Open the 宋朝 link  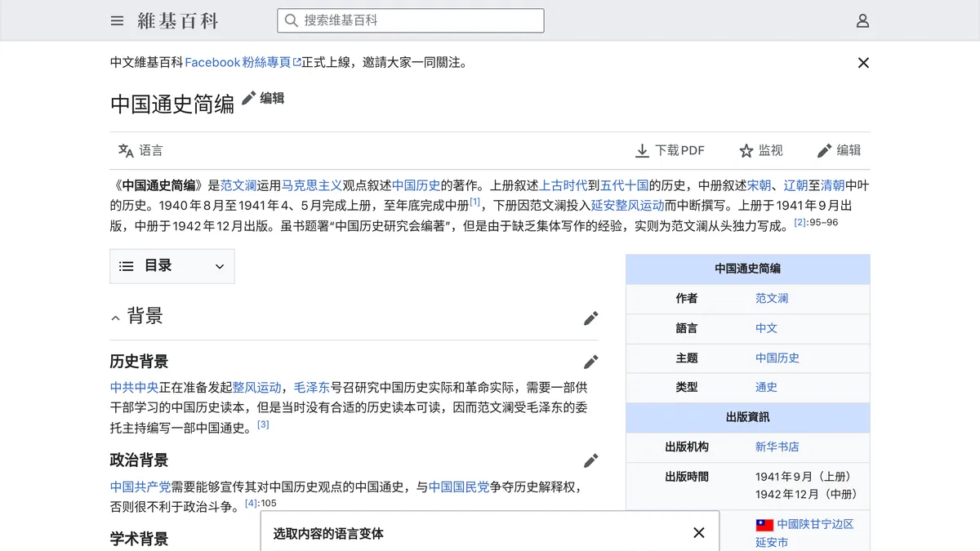tap(759, 185)
